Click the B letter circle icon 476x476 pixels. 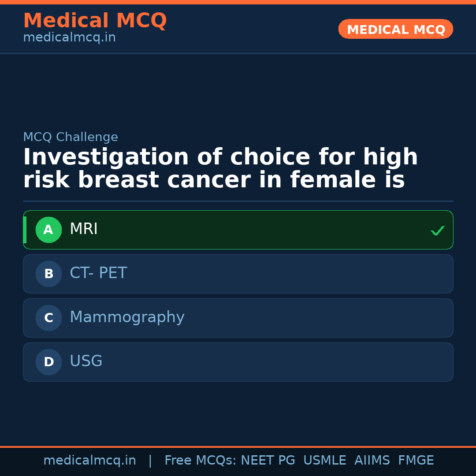click(x=48, y=274)
